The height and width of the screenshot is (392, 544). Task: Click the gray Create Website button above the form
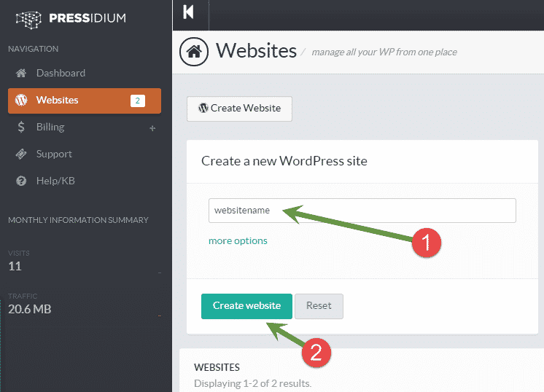tap(239, 109)
